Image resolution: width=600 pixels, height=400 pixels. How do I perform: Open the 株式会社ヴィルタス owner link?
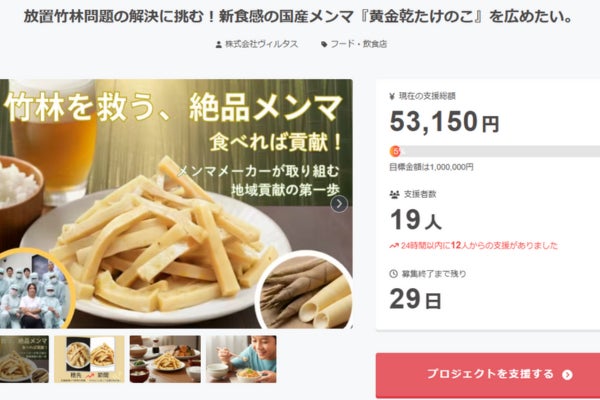(x=261, y=44)
